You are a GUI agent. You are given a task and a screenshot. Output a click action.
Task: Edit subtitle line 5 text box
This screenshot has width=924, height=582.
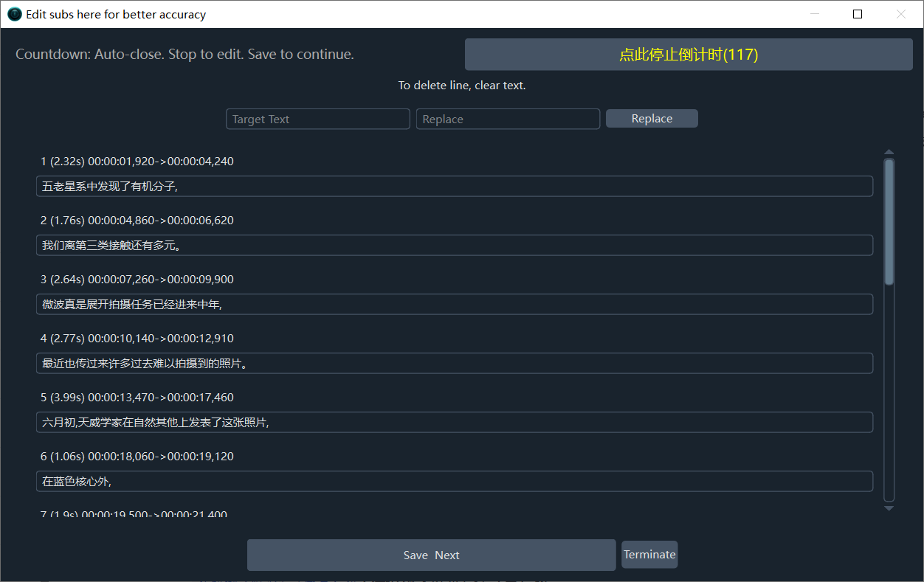point(454,423)
